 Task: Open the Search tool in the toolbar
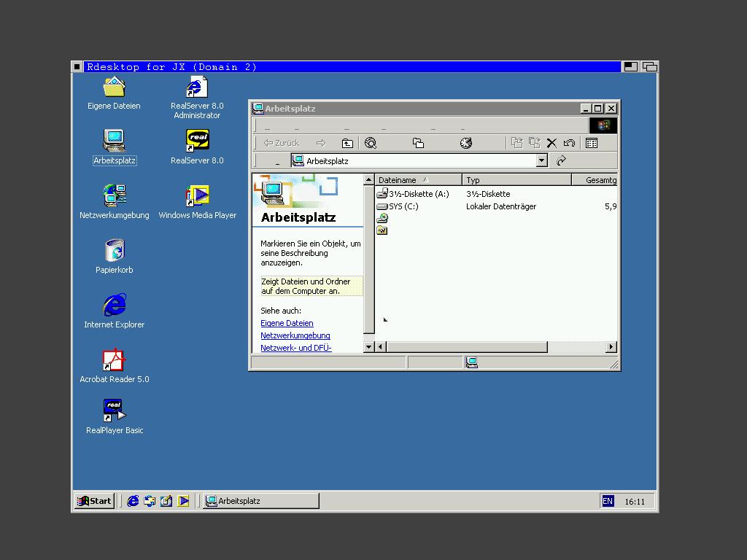pos(371,144)
